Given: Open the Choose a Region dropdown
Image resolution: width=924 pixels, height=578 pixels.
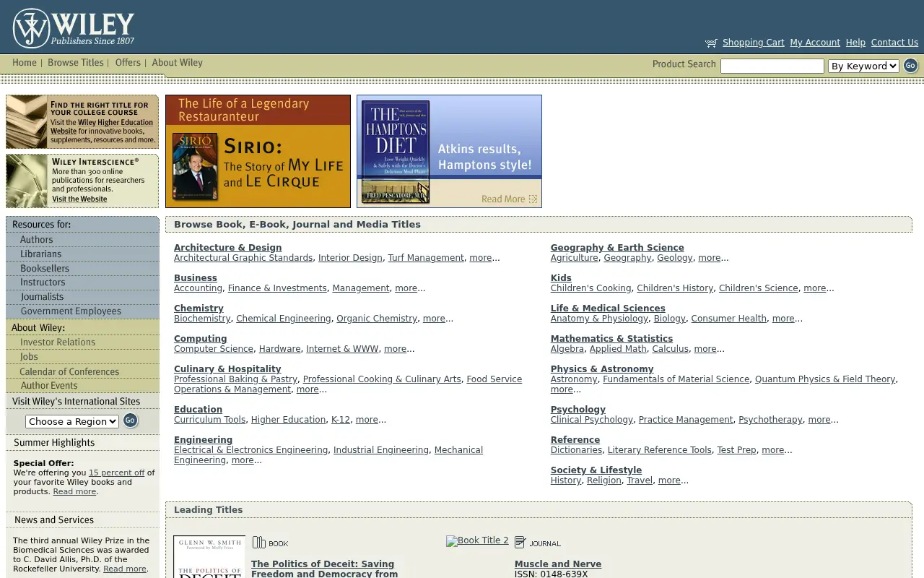Looking at the screenshot, I should click(72, 421).
